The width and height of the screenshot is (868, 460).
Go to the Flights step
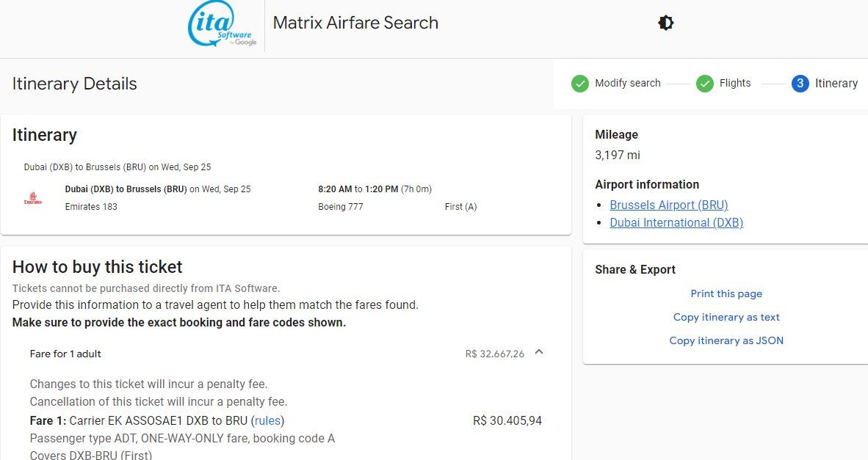[735, 83]
